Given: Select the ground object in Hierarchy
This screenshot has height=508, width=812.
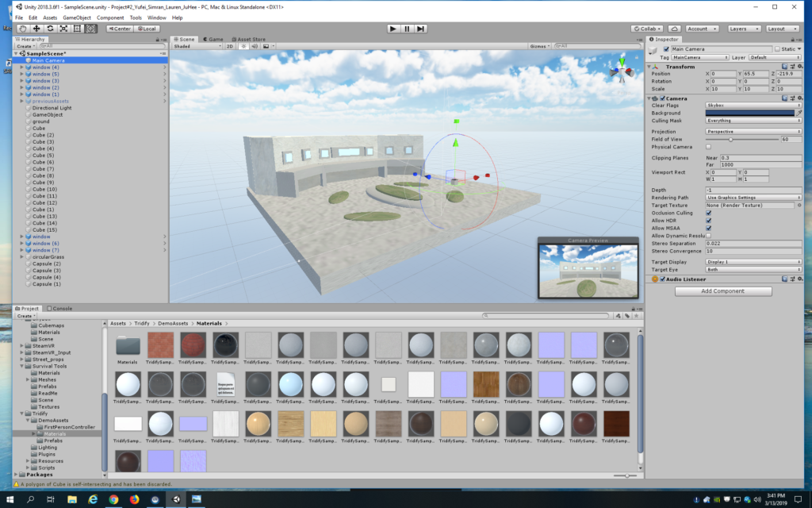Looking at the screenshot, I should coord(41,121).
